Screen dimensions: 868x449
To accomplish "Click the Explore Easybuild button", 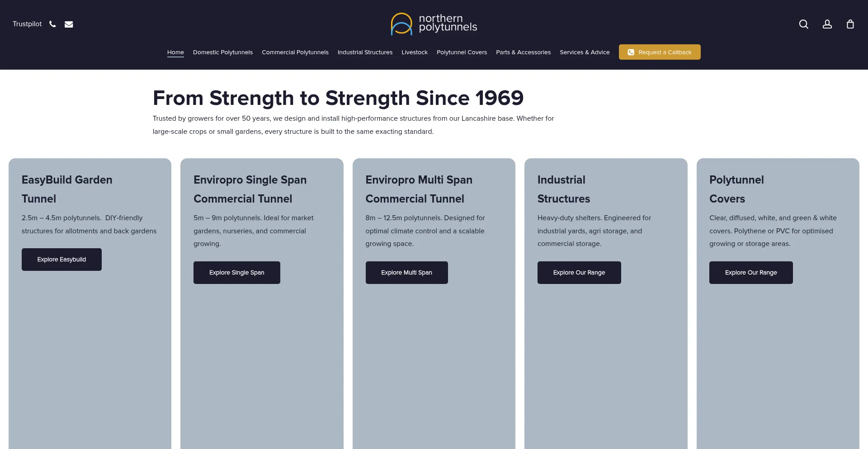I will [61, 260].
